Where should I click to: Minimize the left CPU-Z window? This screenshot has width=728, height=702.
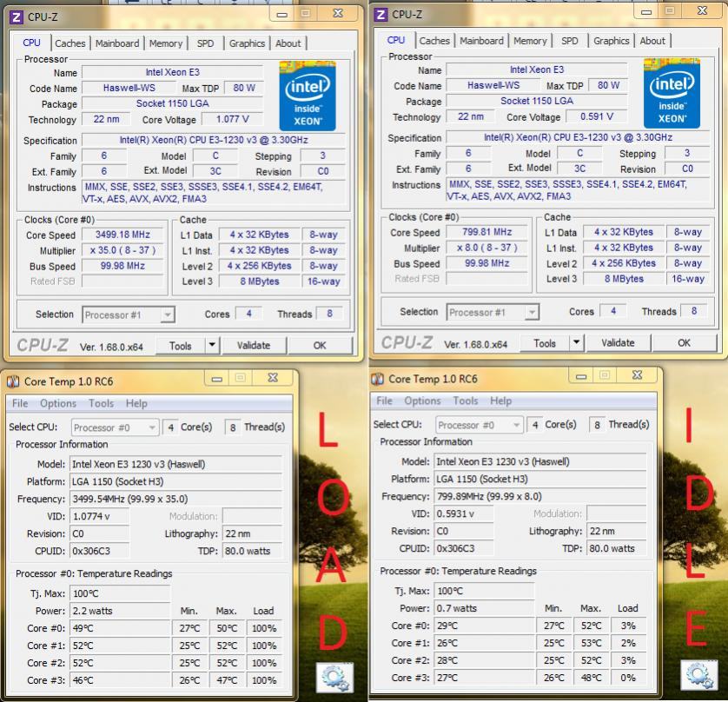point(281,15)
